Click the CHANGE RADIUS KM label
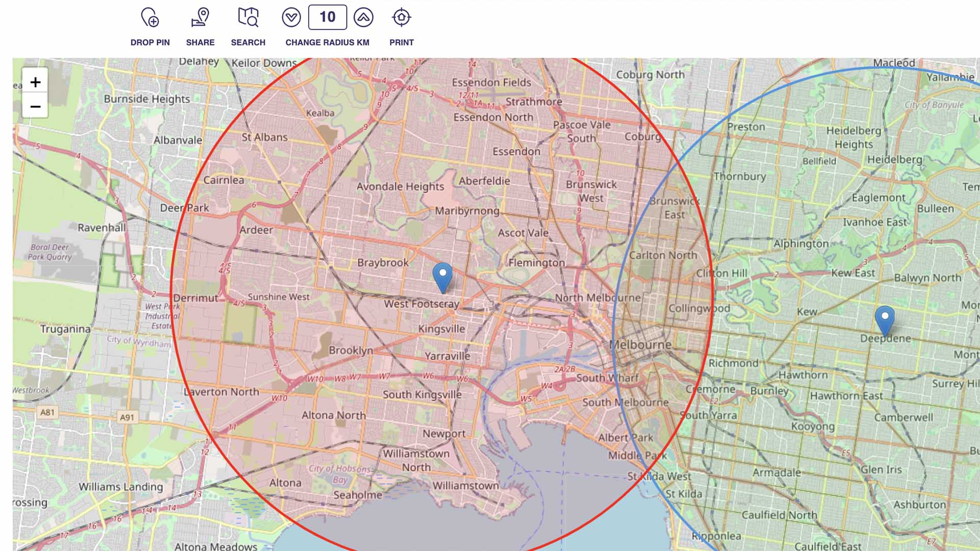The height and width of the screenshot is (551, 980). [x=327, y=42]
